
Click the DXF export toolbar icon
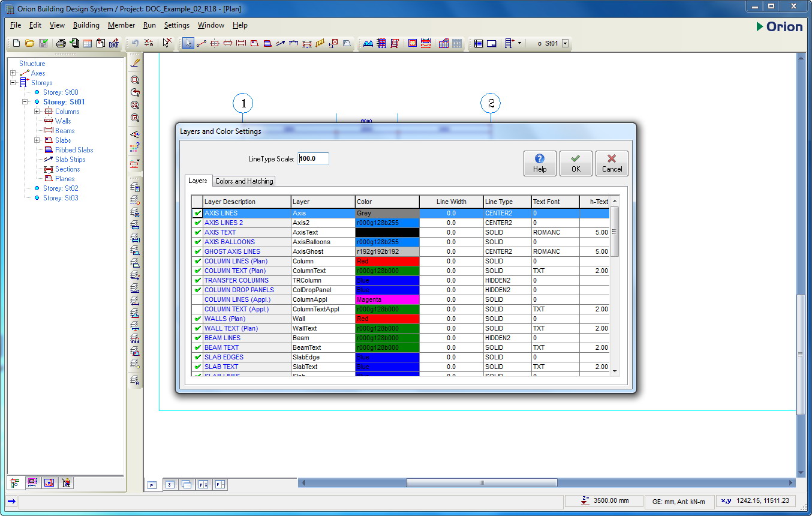tap(113, 43)
